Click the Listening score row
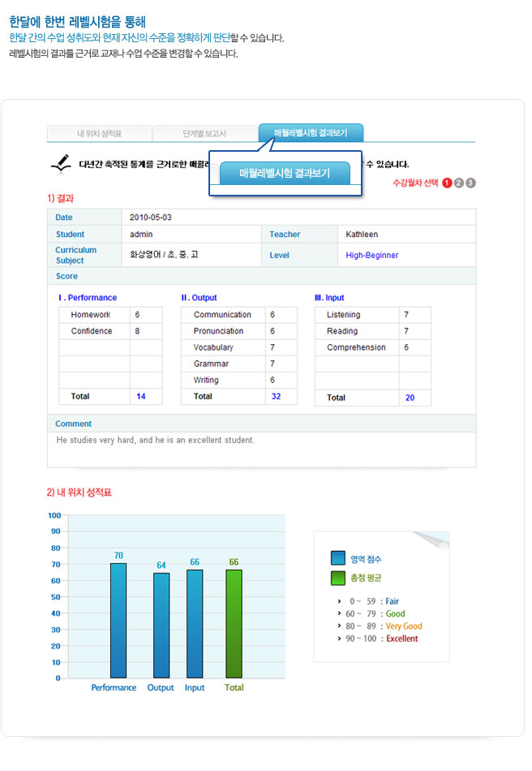This screenshot has width=532, height=771. point(373,315)
